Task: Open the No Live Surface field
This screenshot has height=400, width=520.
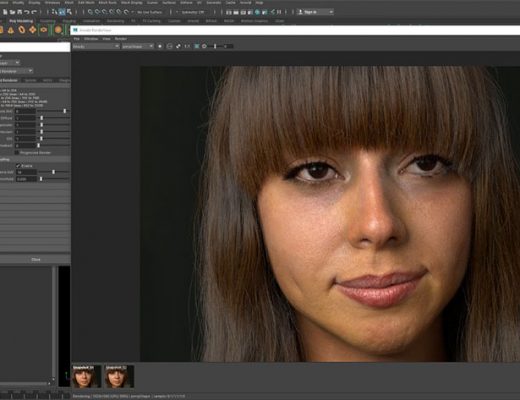Action: coord(150,12)
